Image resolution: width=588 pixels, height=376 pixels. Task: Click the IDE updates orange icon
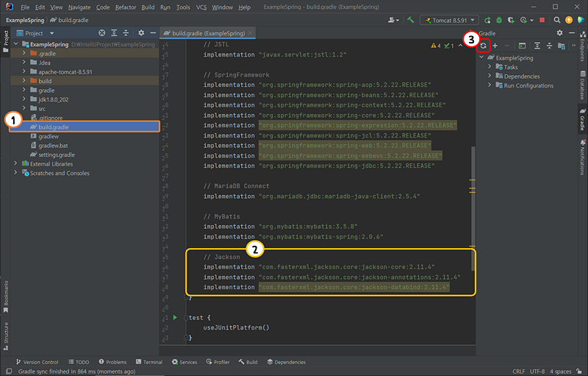click(569, 20)
